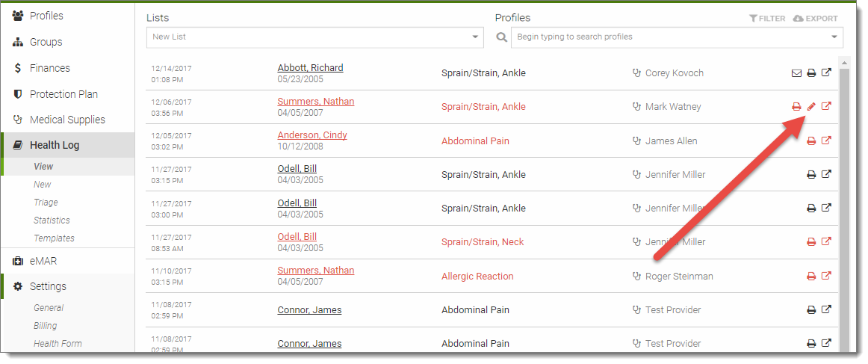Screen dimensions: 868x364
Task: Open Health Log Statistics page
Action: click(x=52, y=220)
